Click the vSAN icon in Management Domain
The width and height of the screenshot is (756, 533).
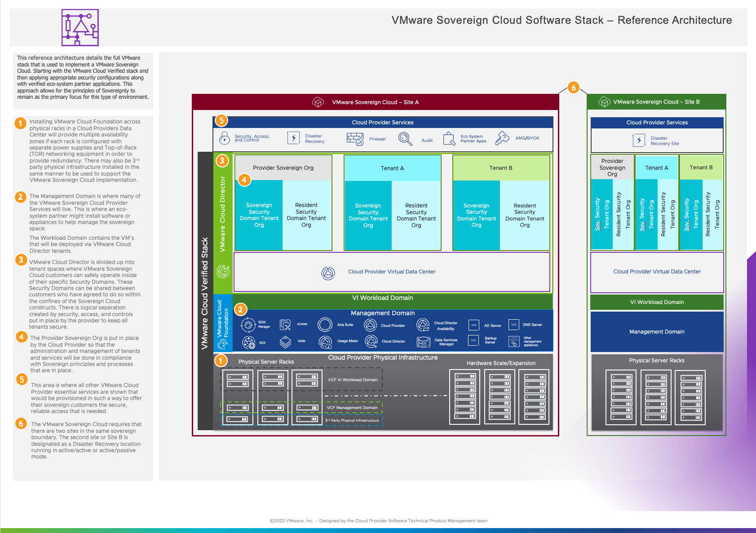[285, 342]
